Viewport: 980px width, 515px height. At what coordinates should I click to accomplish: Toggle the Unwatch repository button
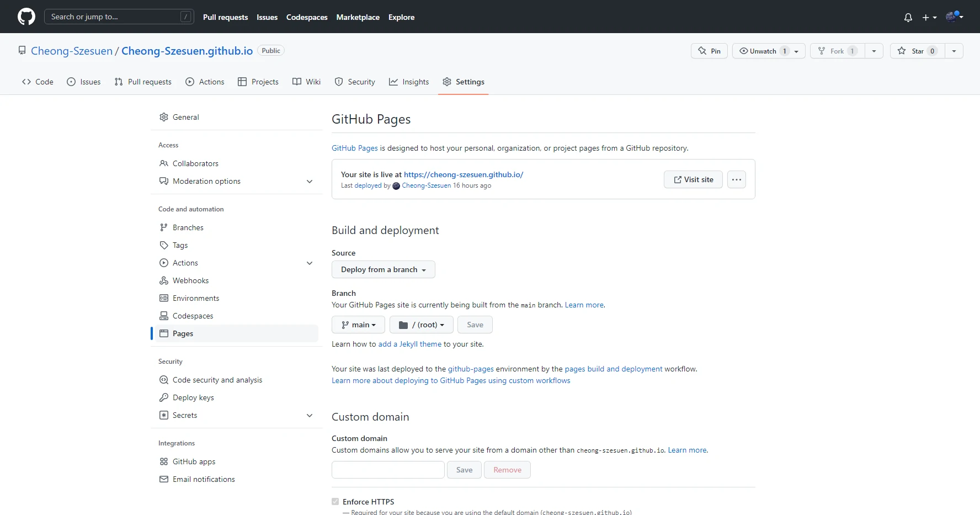point(763,51)
